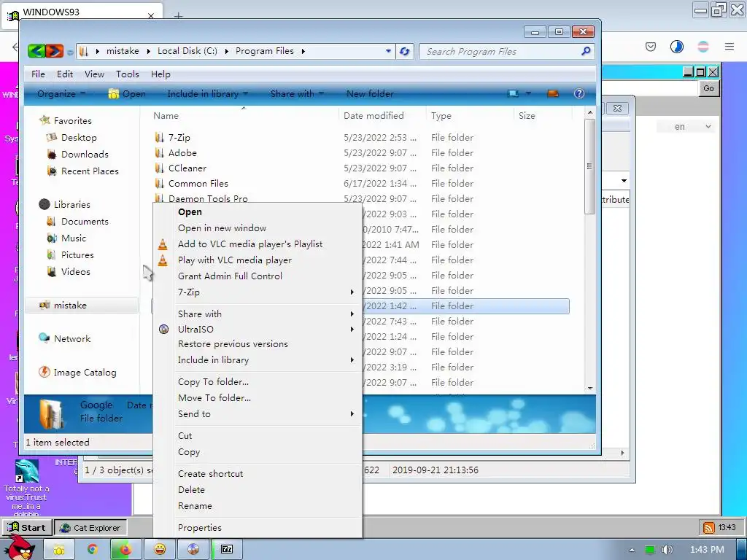The width and height of the screenshot is (747, 560).
Task: Click the Start button
Action: coord(27,528)
